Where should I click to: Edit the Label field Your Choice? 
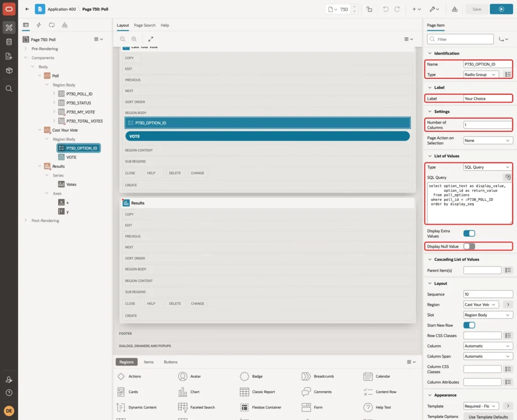pos(488,98)
